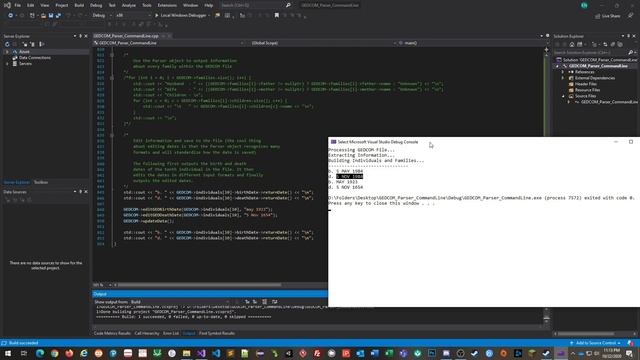Switch to the Server Explorer tab
Screen dimensions: 640x360
tap(17, 182)
